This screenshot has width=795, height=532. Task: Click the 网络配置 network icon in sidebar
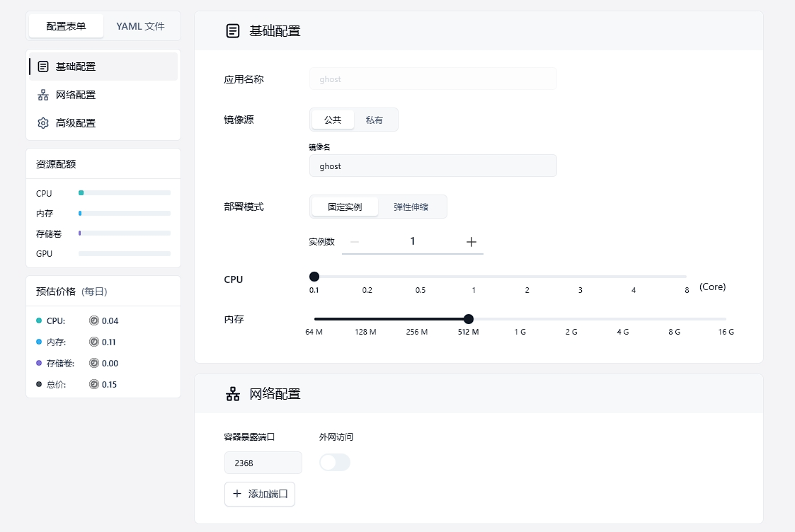[43, 95]
